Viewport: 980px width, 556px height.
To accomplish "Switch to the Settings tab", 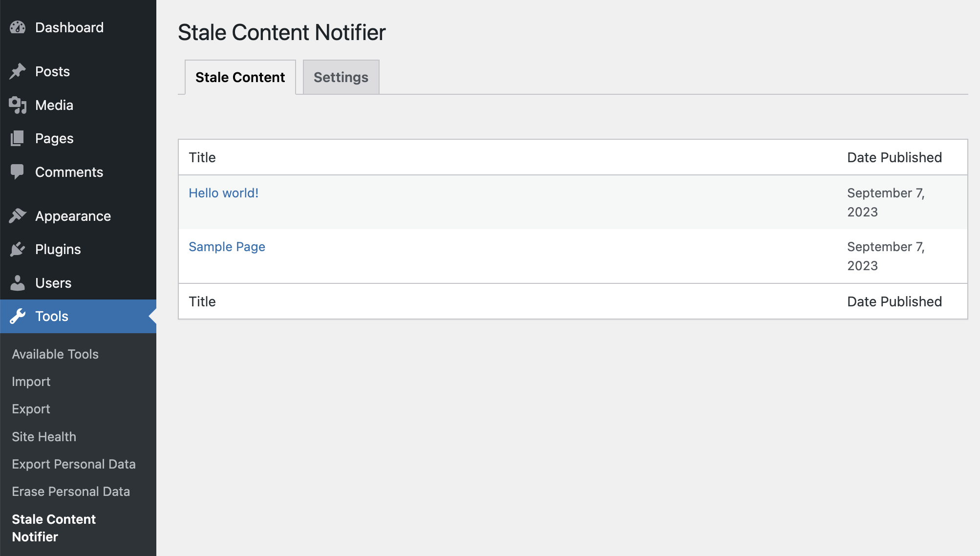I will pos(341,77).
